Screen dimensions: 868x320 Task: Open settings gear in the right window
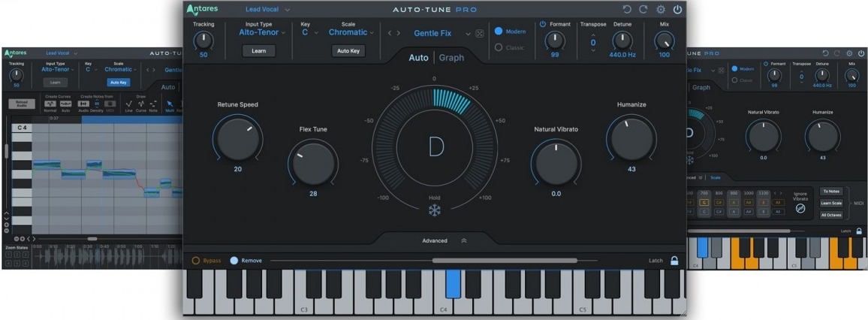click(x=849, y=53)
